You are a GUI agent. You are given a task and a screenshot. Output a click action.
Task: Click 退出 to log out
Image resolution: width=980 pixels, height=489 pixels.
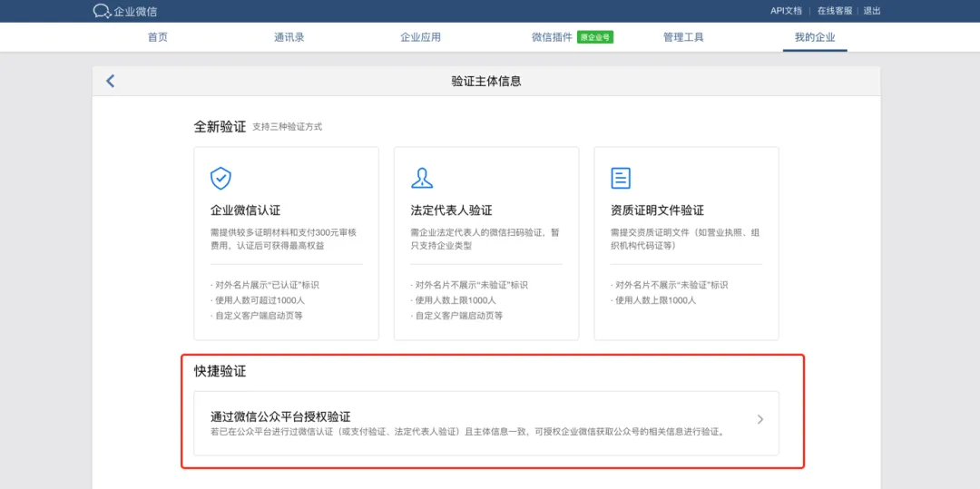872,11
